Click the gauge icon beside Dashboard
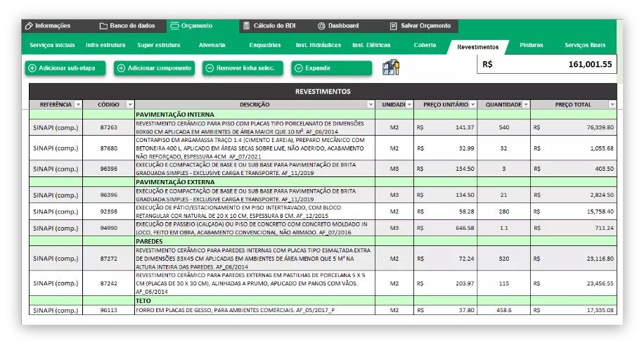Screen dimensions: 644x348 [321, 26]
